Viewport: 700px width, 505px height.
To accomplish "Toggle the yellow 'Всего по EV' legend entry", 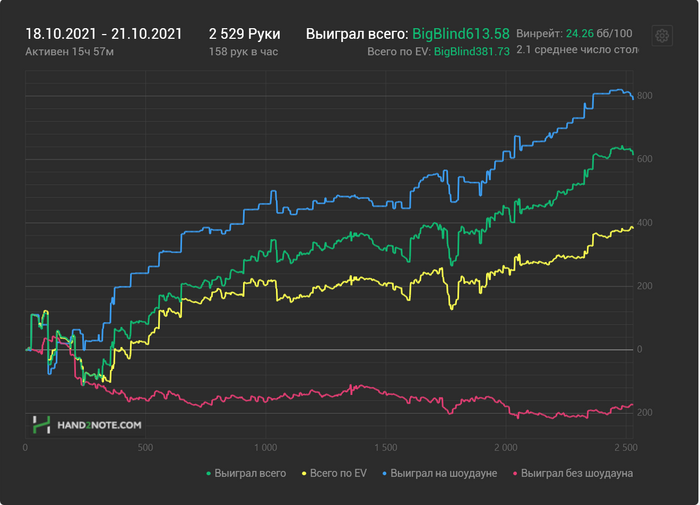I will pos(334,473).
